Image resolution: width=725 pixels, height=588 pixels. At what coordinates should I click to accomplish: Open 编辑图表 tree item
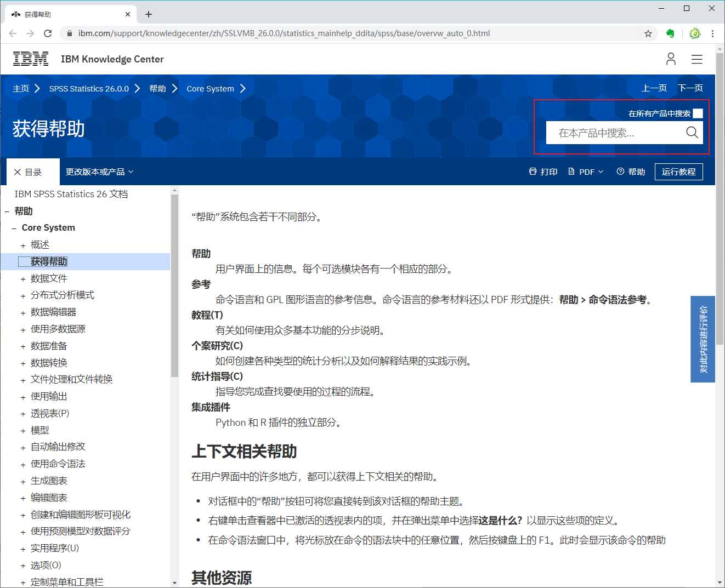coord(49,498)
